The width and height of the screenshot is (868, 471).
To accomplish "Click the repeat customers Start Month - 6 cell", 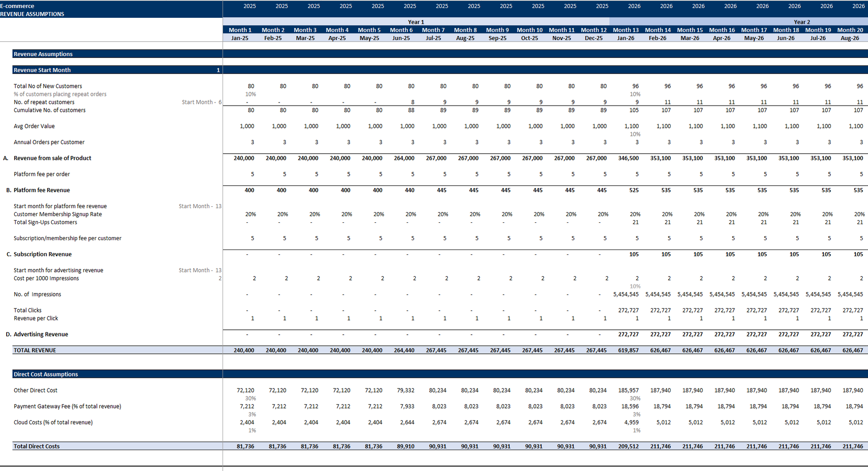I will pos(201,102).
